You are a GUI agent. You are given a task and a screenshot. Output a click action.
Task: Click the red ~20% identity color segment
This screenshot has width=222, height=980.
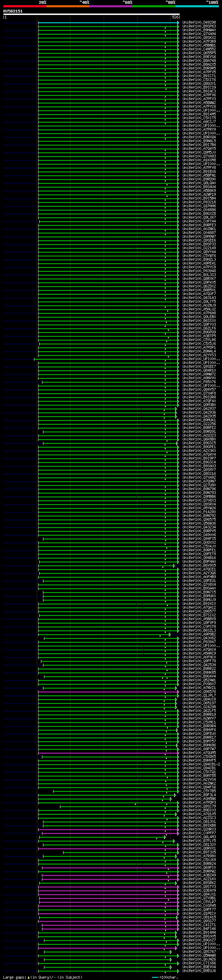[25, 6]
